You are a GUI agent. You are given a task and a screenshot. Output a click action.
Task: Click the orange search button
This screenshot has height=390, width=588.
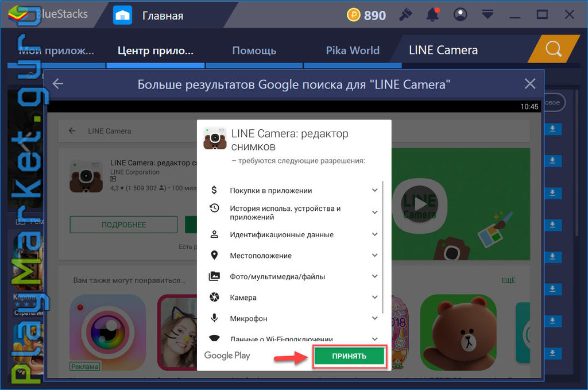coord(554,49)
